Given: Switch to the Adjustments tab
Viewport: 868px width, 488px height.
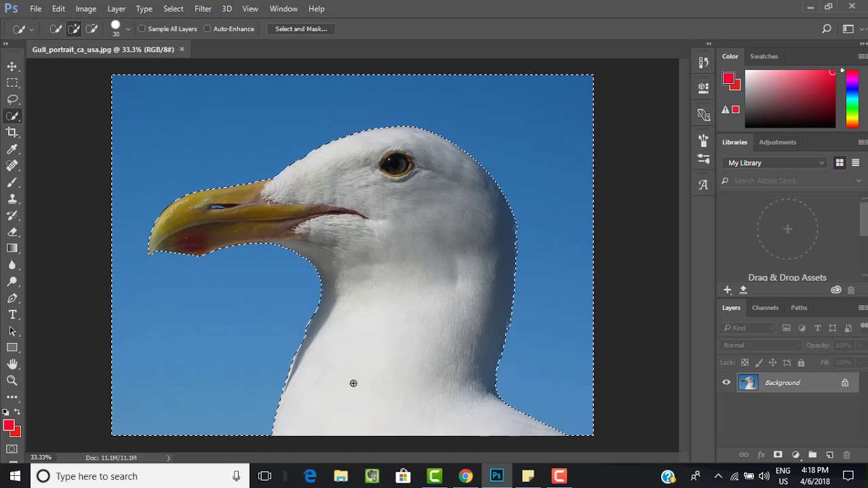Looking at the screenshot, I should click(777, 142).
